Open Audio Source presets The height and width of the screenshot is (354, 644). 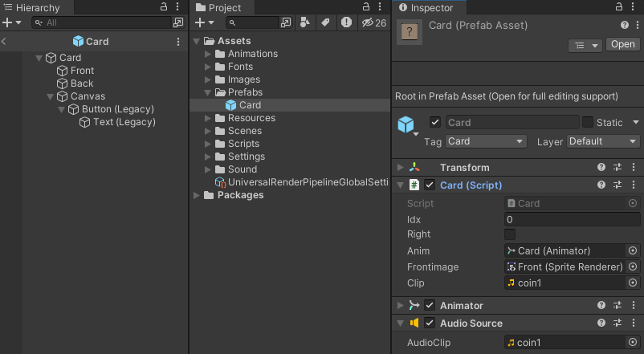[618, 323]
